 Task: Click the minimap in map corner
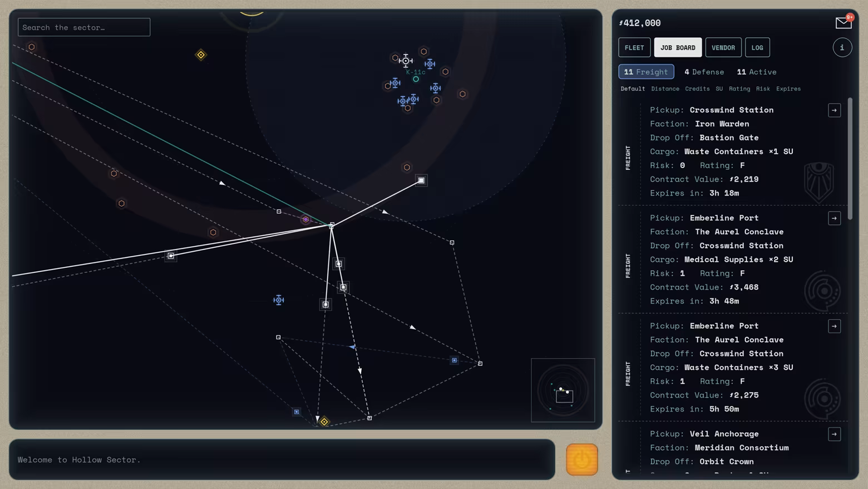pos(563,390)
